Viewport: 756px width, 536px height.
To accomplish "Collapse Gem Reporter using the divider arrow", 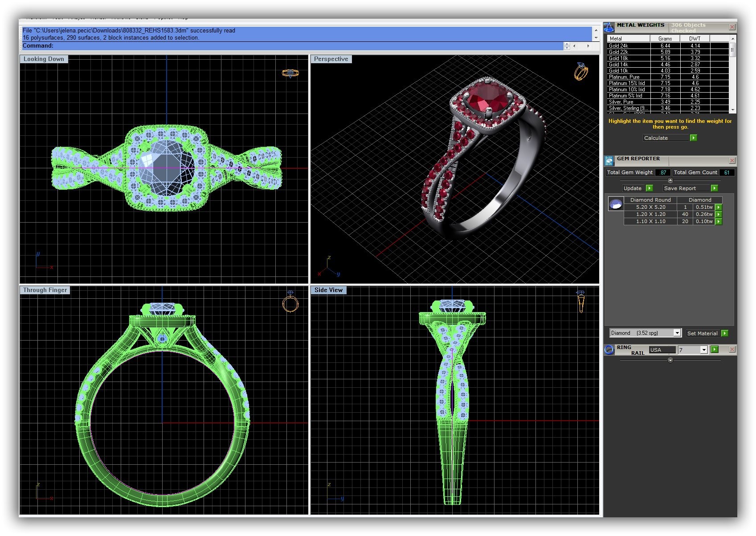I will 670,180.
